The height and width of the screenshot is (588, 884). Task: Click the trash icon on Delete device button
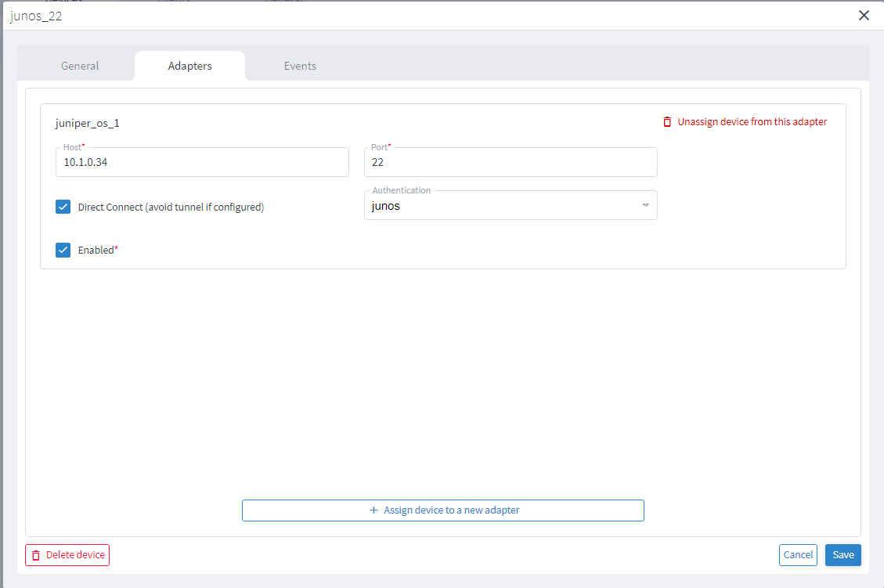coord(36,555)
